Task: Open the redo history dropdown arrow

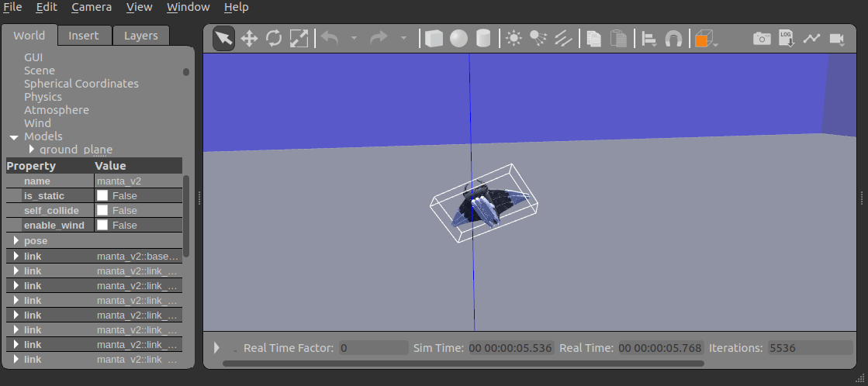Action: 403,39
